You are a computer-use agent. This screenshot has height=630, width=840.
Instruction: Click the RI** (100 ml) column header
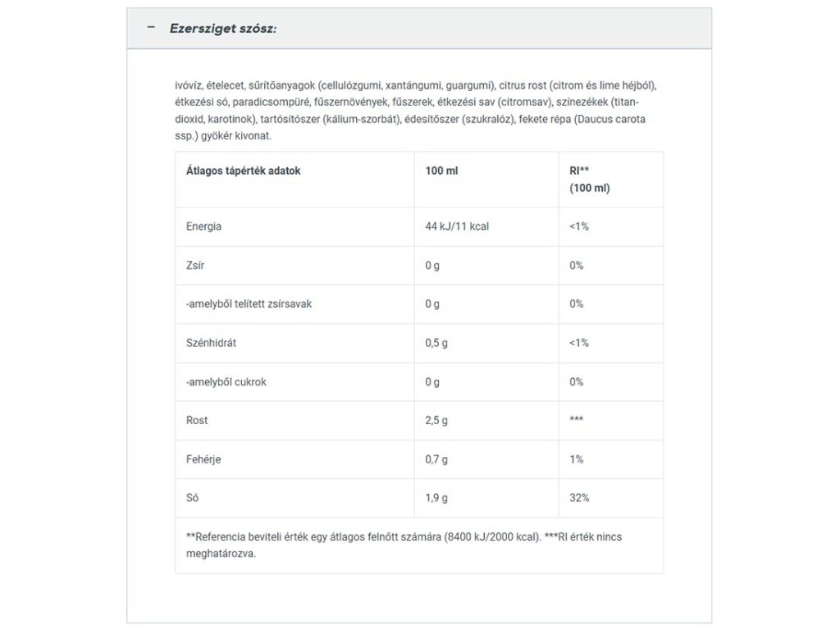click(x=589, y=180)
